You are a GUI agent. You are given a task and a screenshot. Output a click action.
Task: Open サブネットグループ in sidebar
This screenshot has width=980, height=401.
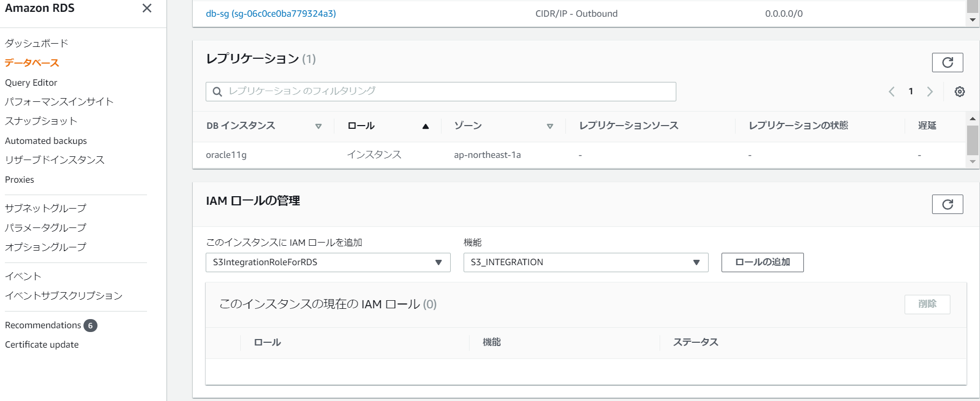tap(46, 208)
